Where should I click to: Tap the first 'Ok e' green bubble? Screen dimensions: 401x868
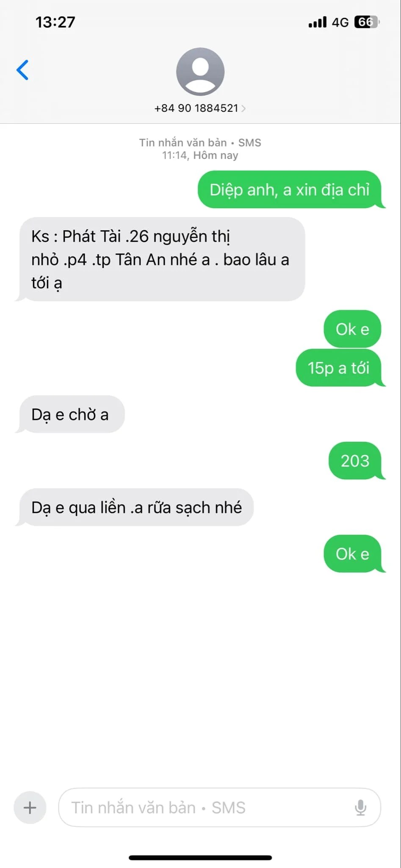pos(352,329)
